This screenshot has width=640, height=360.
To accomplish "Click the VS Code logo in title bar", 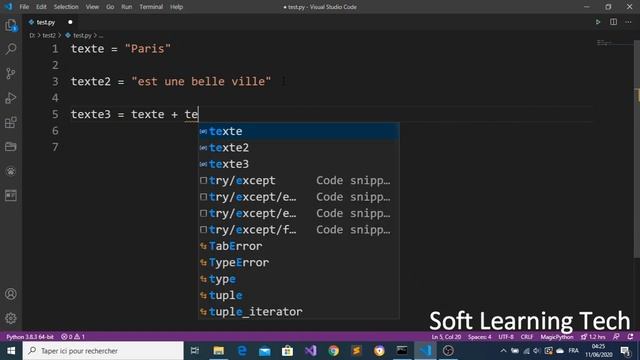I will point(8,7).
